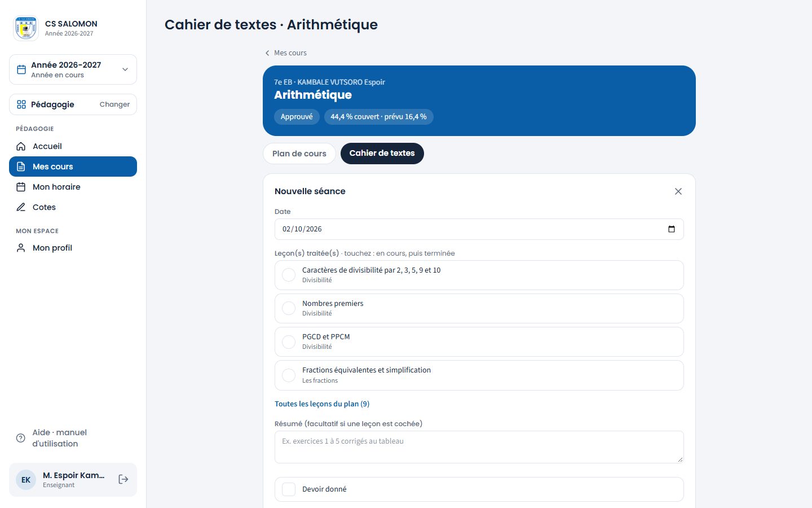The image size is (812, 508).
Task: Click the Pédagogie grid module icon
Action: point(21,104)
